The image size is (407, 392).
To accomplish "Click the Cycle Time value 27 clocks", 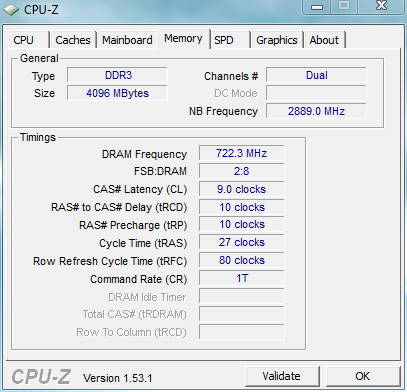I will click(242, 242).
